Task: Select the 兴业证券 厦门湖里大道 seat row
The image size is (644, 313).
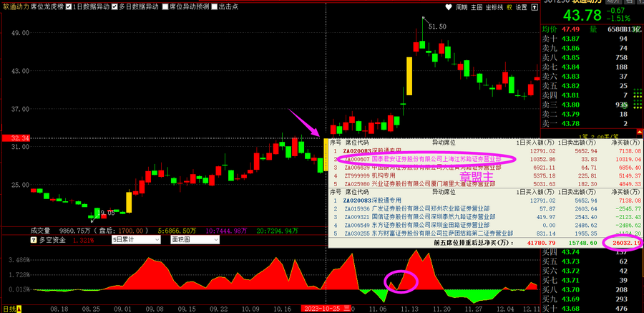Action: click(x=484, y=184)
